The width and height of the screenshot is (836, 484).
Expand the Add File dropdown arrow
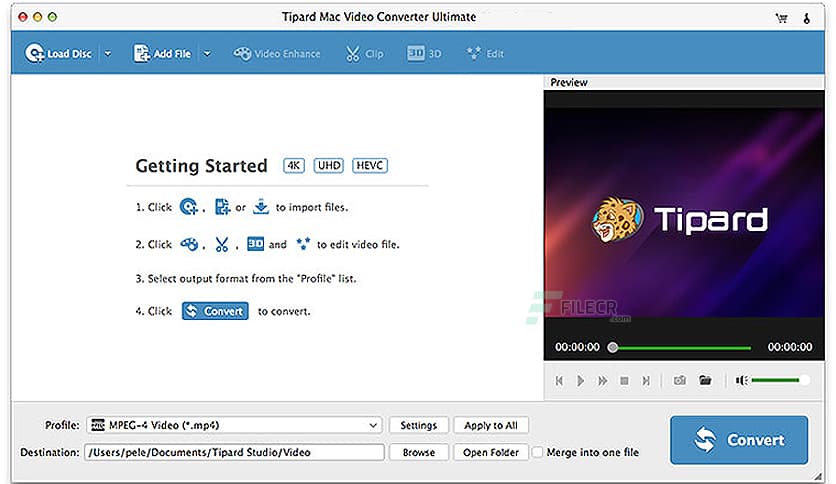click(207, 53)
